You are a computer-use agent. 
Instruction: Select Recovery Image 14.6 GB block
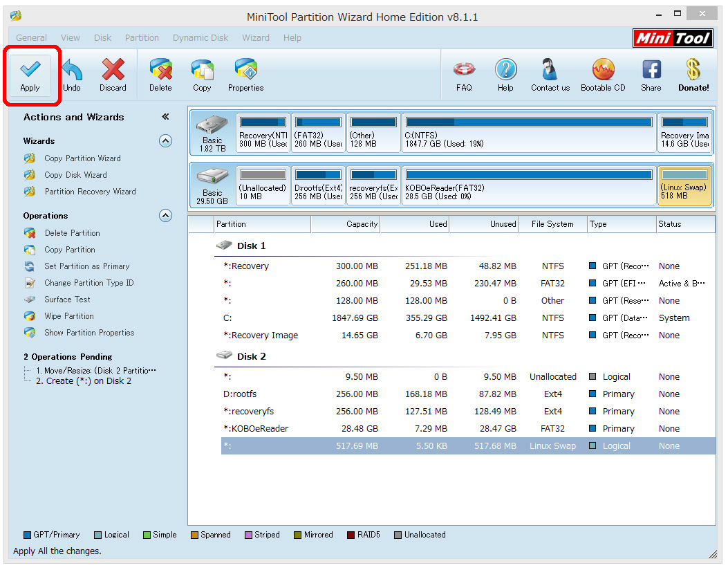click(685, 133)
